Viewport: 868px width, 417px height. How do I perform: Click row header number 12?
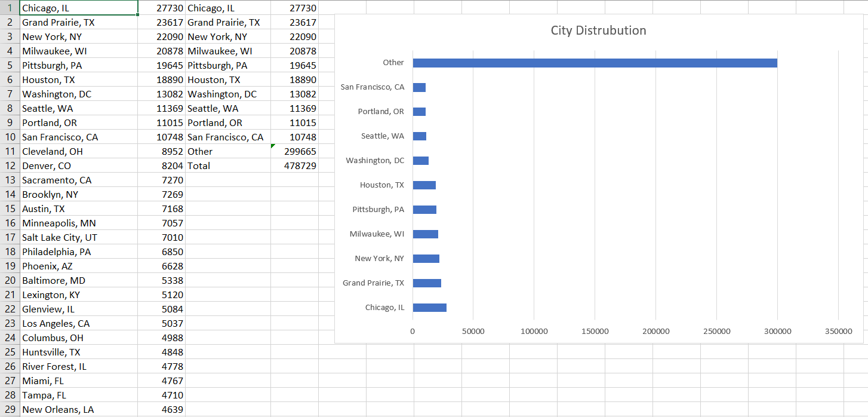(10, 166)
